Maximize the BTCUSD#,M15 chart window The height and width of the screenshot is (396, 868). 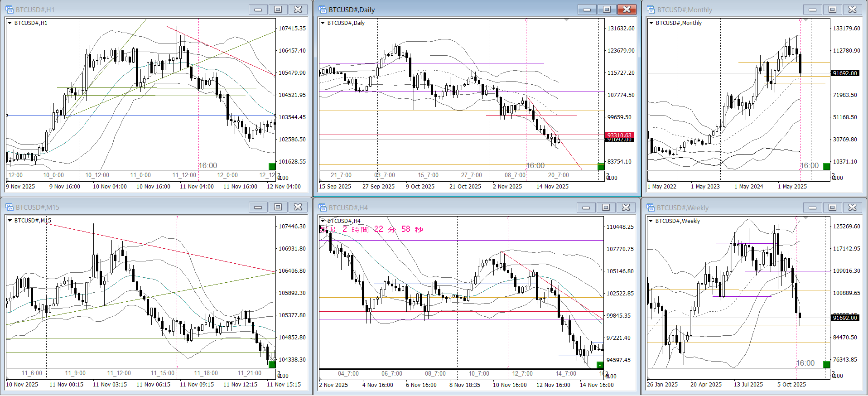[278, 207]
